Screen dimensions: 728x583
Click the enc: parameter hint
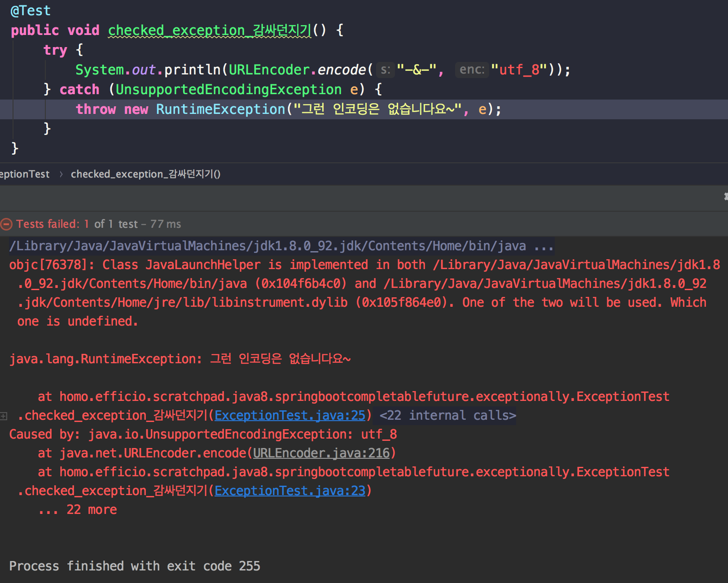[472, 70]
